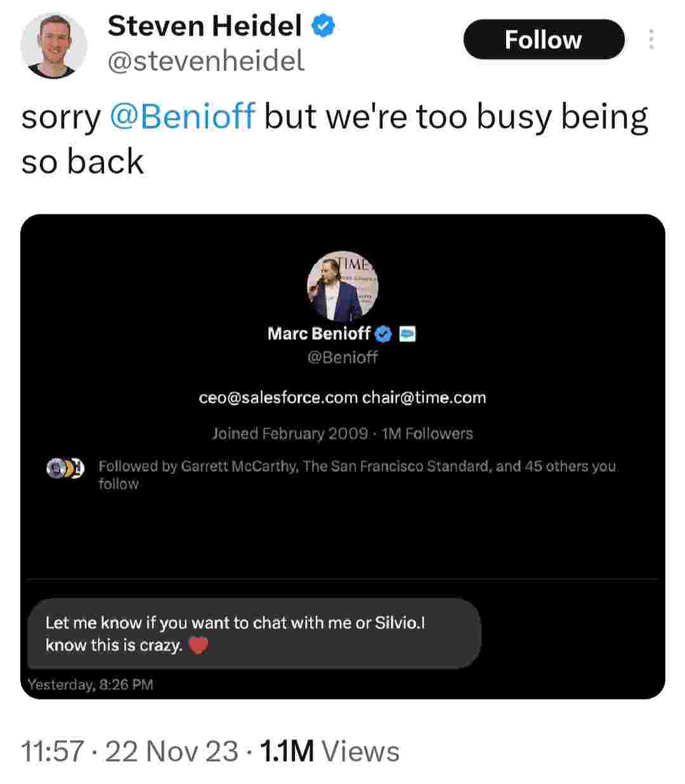Click the red heart emoji in the message
685x784 pixels.
click(x=199, y=646)
